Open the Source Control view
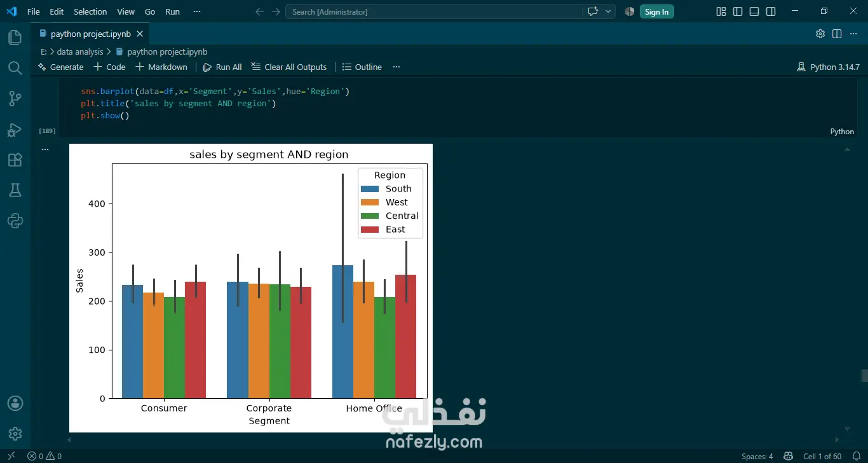Image resolution: width=868 pixels, height=463 pixels. pos(15,99)
